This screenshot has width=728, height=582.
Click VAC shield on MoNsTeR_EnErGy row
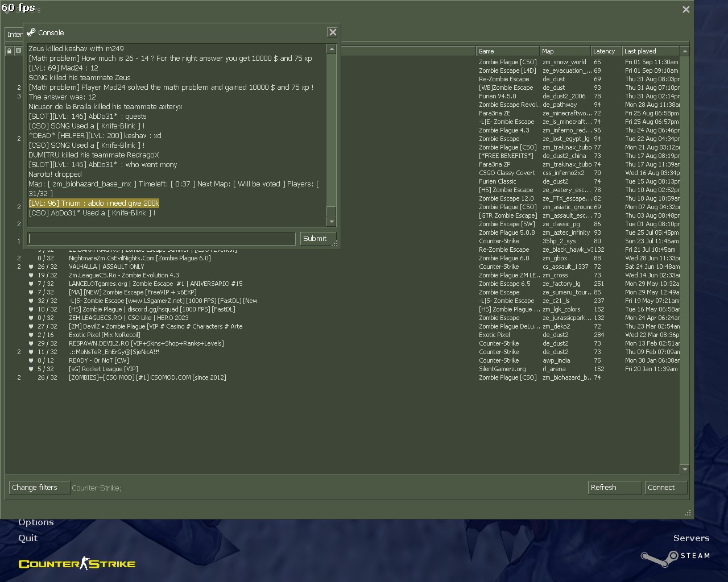click(x=31, y=352)
